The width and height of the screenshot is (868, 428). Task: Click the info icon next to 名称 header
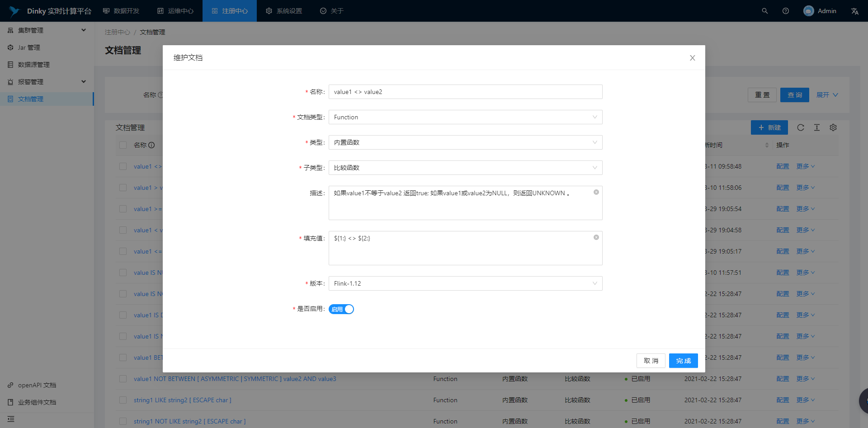coord(151,145)
